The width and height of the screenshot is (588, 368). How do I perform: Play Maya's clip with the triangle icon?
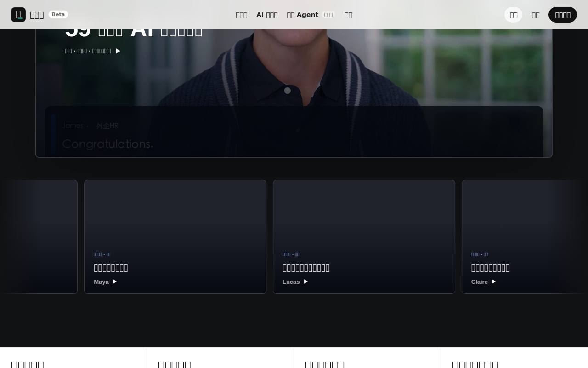click(x=115, y=282)
